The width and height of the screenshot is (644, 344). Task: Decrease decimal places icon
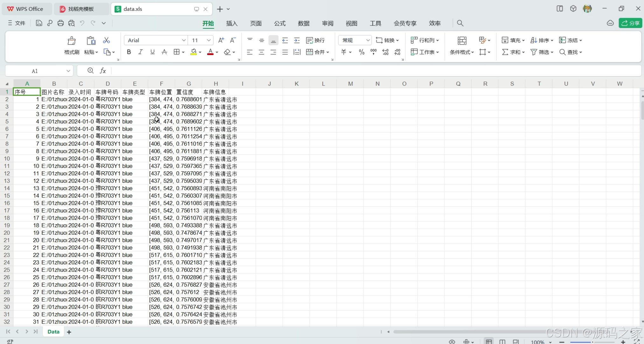coord(397,52)
